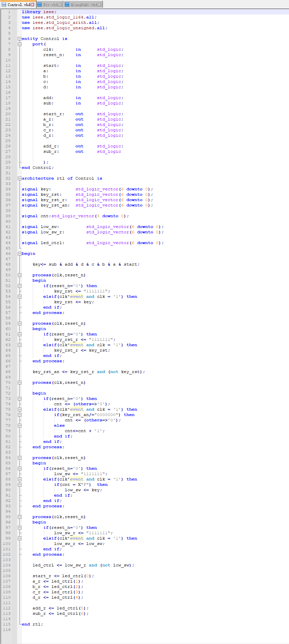Click 'key_rst_an <= key_rst_r' on line 68
Image resolution: width=289 pixels, height=644 pixels.
coord(63,372)
